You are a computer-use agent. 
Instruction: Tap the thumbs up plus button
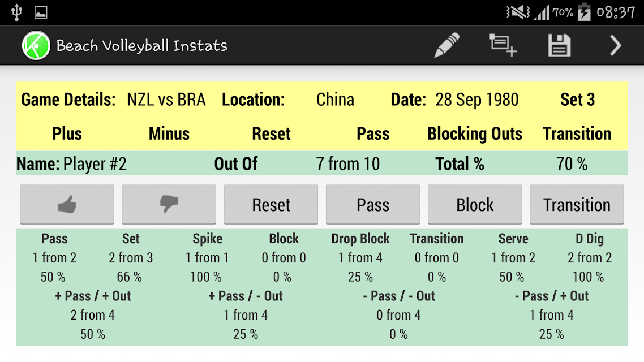(x=67, y=204)
